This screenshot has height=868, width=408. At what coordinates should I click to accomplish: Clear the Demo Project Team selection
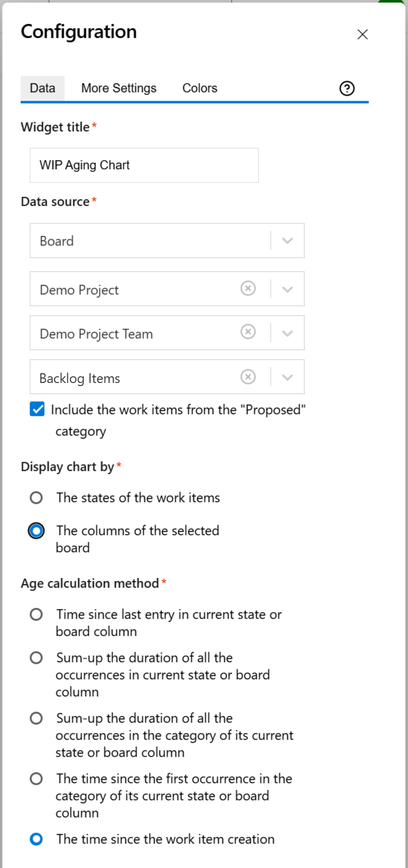click(x=248, y=332)
